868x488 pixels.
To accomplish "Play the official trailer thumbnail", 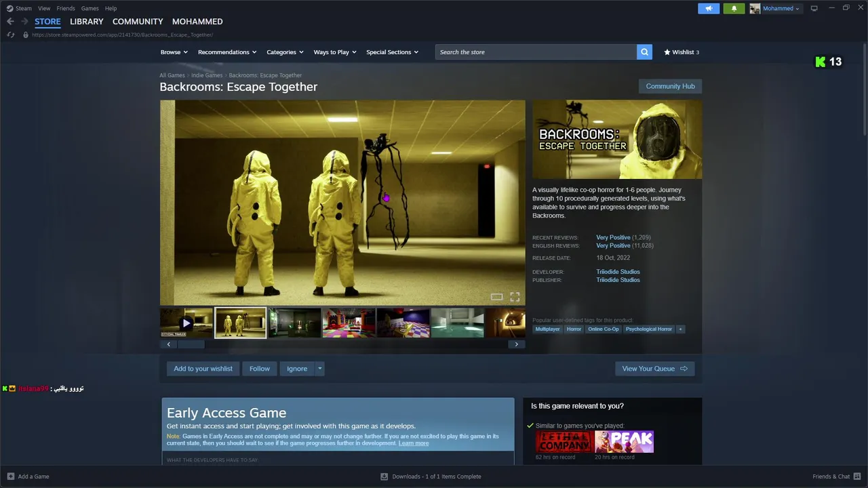I will pyautogui.click(x=186, y=323).
